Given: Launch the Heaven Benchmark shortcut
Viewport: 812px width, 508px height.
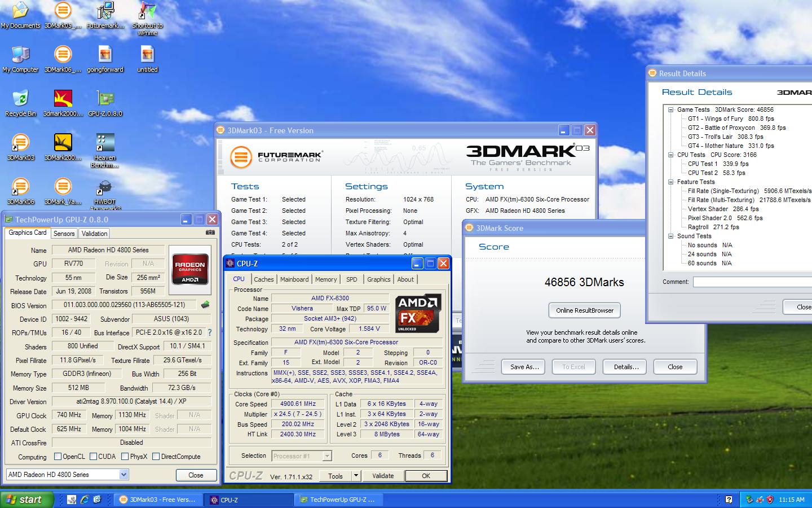Looking at the screenshot, I should point(105,151).
